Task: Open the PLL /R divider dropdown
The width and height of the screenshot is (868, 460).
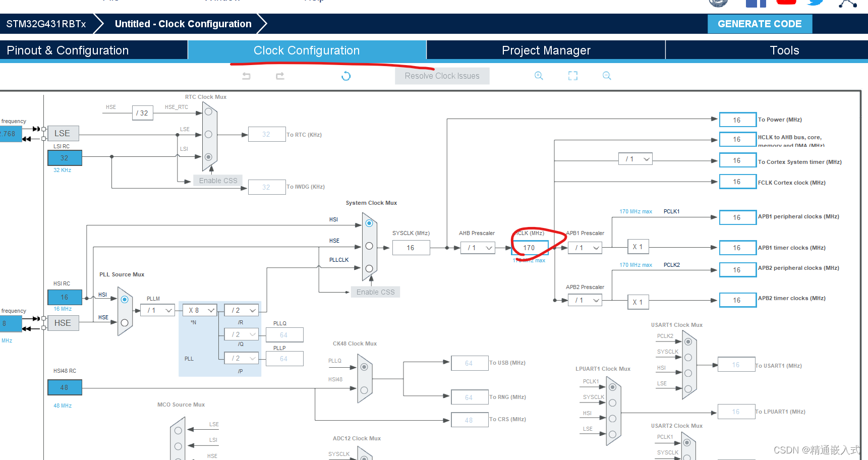Action: 242,310
